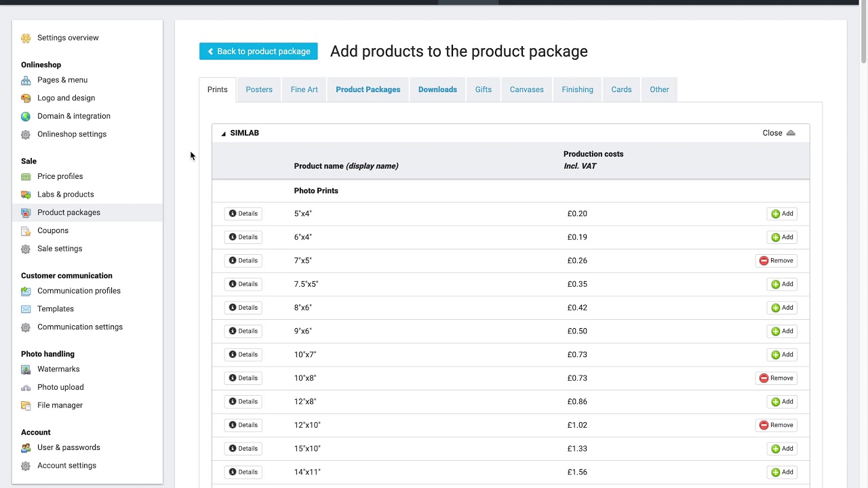Show details for 10"x7" print
The height and width of the screenshot is (488, 868).
click(243, 354)
